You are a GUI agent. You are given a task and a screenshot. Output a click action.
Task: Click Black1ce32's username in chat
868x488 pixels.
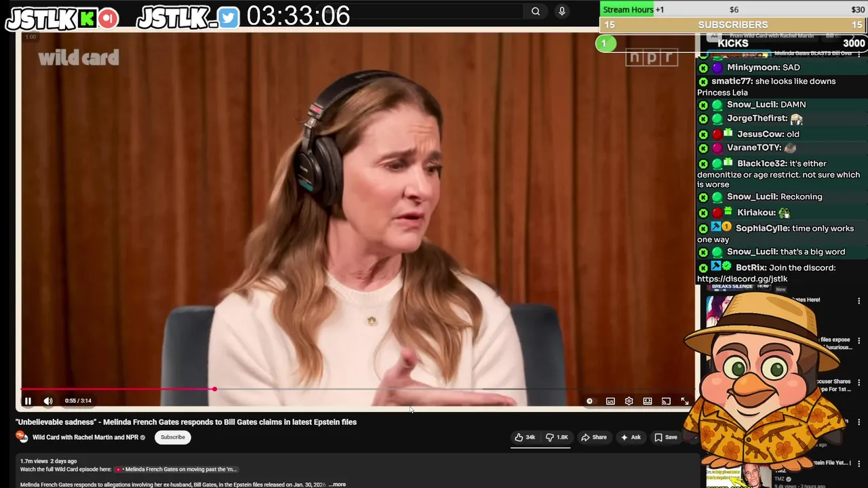click(762, 163)
